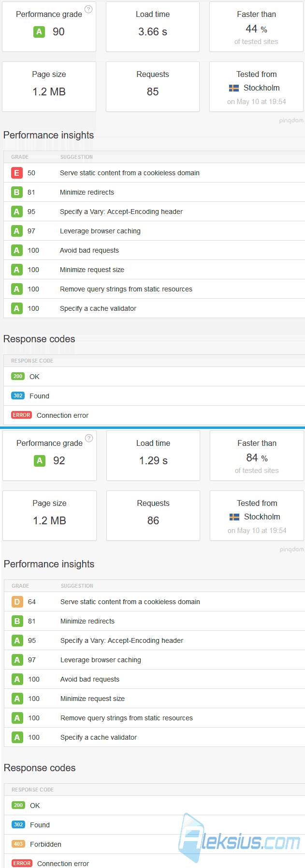
Task: Click the red E grade badge
Action: pos(16,173)
